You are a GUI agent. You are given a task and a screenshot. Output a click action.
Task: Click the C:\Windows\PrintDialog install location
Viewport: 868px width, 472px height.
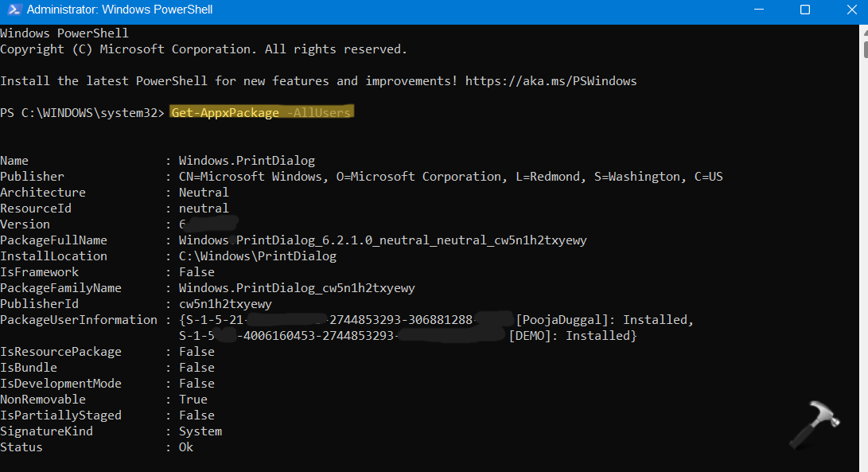pyautogui.click(x=257, y=256)
